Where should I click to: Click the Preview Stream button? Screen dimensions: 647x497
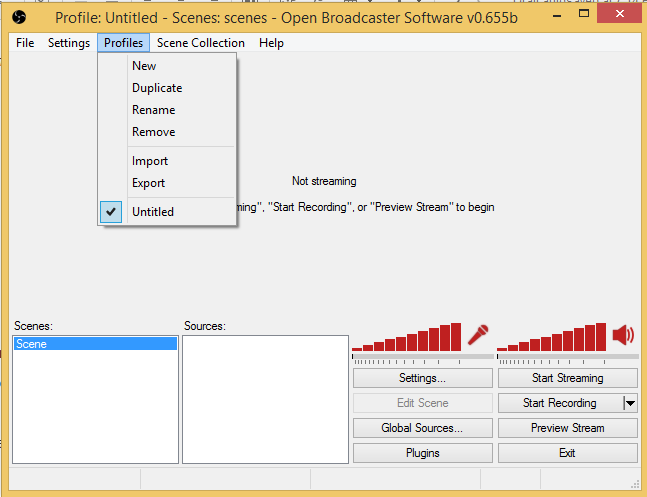tap(567, 428)
